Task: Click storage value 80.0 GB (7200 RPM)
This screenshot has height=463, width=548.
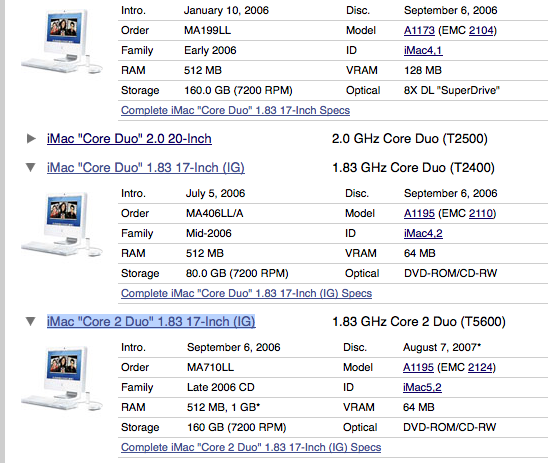Action: tap(237, 274)
